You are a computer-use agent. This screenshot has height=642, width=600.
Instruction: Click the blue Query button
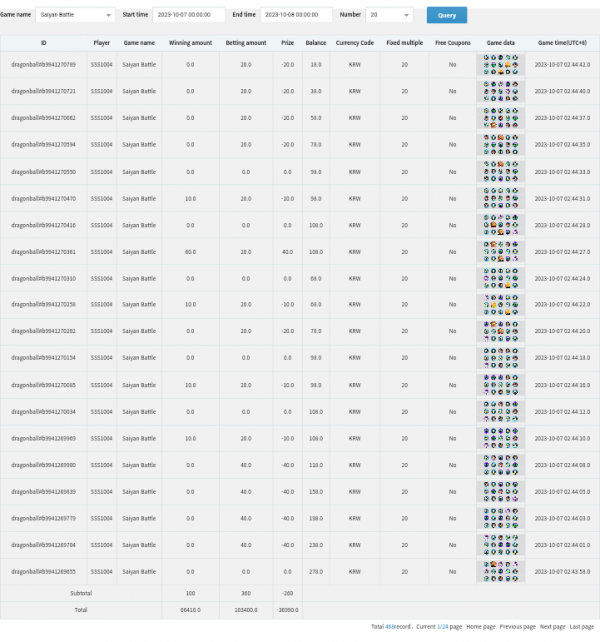tap(446, 15)
